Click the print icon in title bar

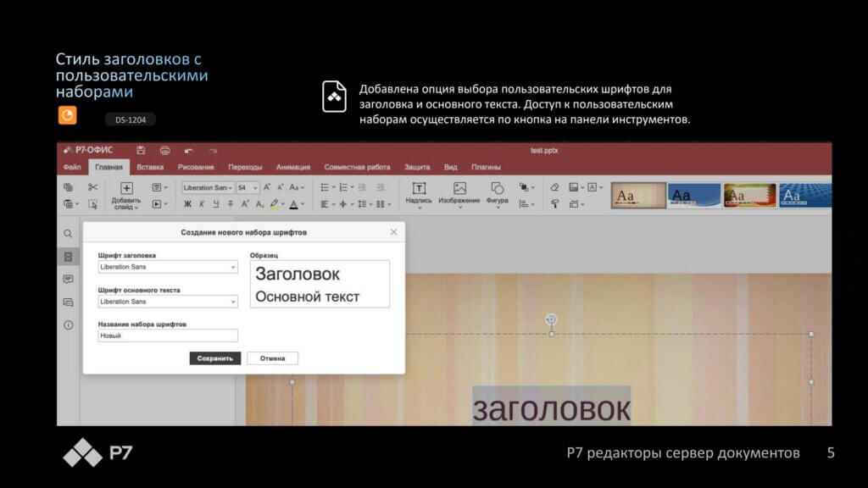coord(164,150)
